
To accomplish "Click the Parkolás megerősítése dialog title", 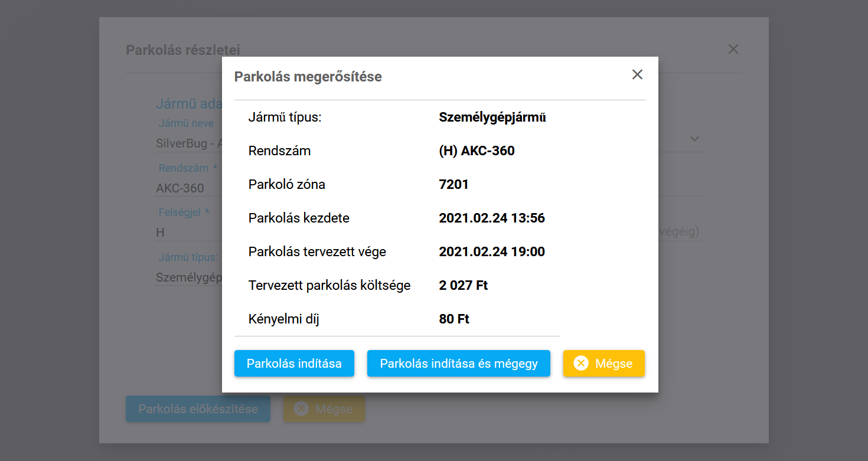I will coord(308,77).
